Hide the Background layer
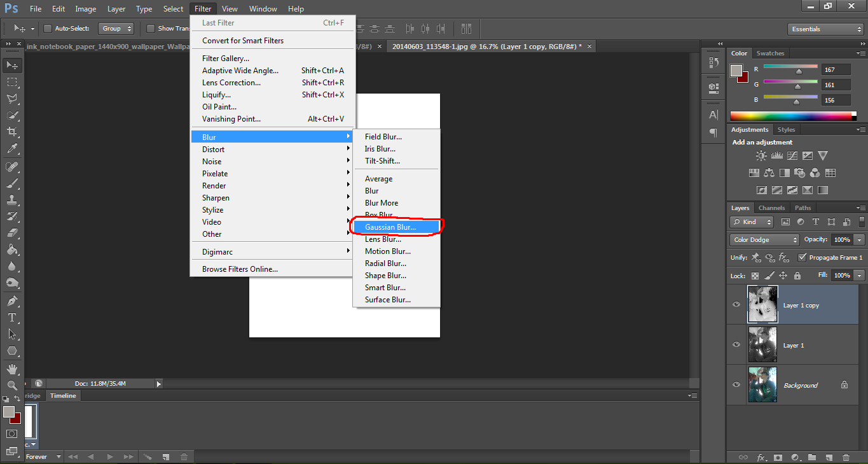868x464 pixels. pyautogui.click(x=736, y=384)
